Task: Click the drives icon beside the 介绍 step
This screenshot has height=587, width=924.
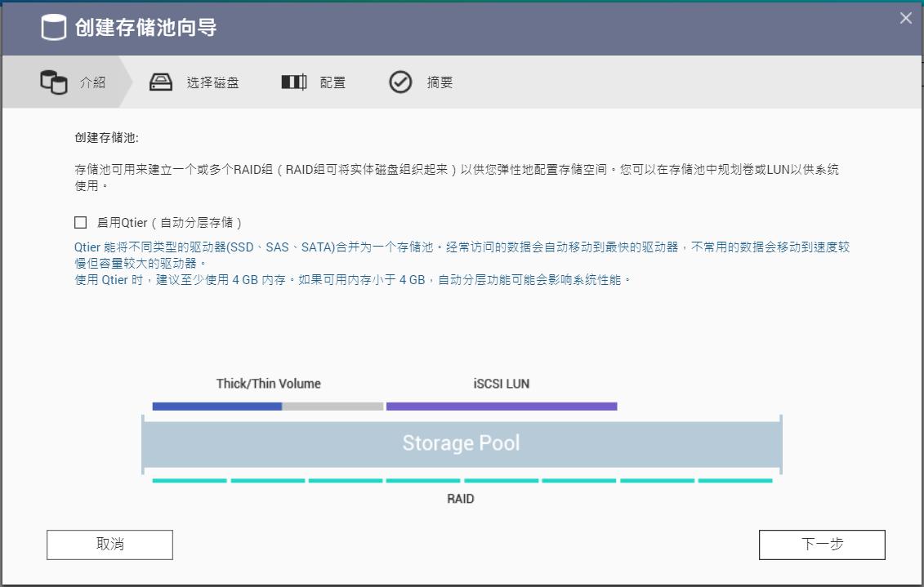Action: click(55, 82)
